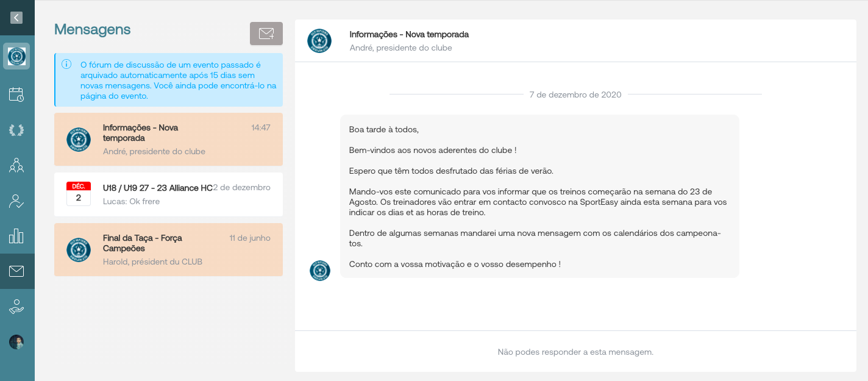Open the hand-holding-person sponsorship icon
The height and width of the screenshot is (381, 868).
coord(16,307)
